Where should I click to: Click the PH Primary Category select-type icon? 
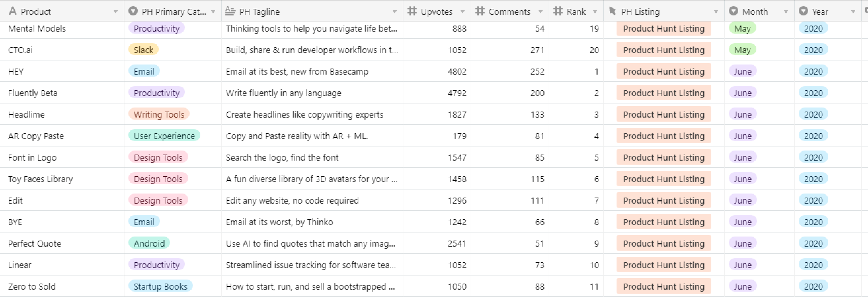[x=133, y=11]
